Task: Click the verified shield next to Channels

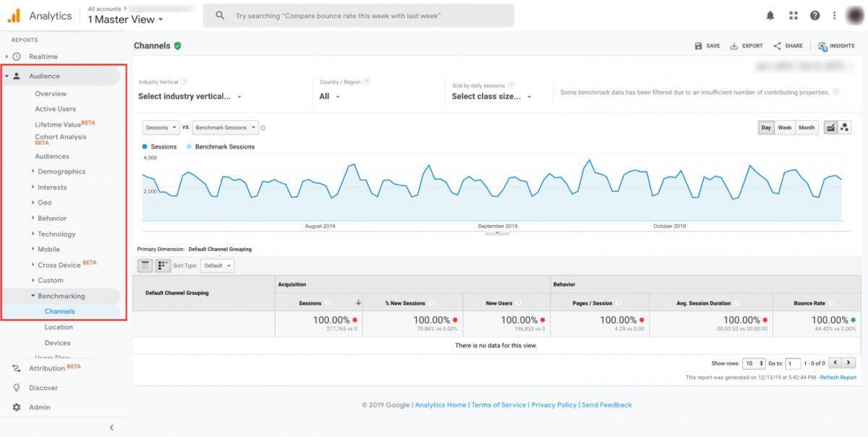Action: point(178,46)
